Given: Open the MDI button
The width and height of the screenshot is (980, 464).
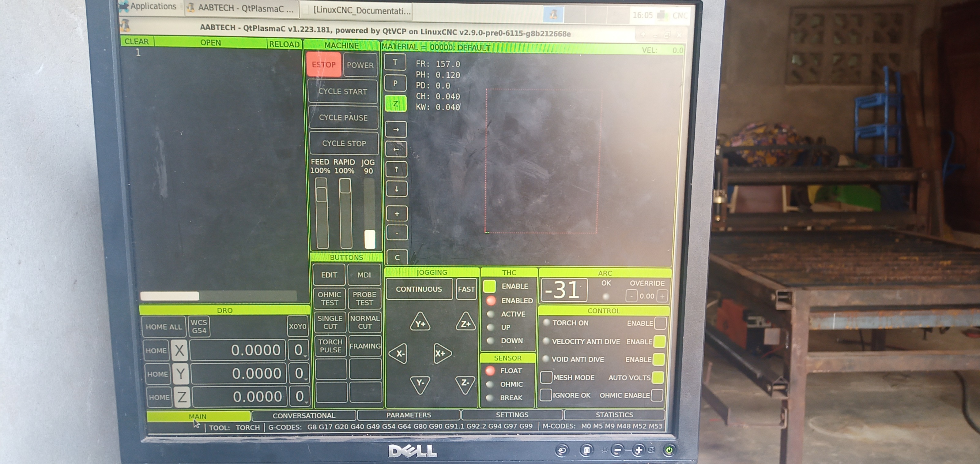Looking at the screenshot, I should (364, 275).
